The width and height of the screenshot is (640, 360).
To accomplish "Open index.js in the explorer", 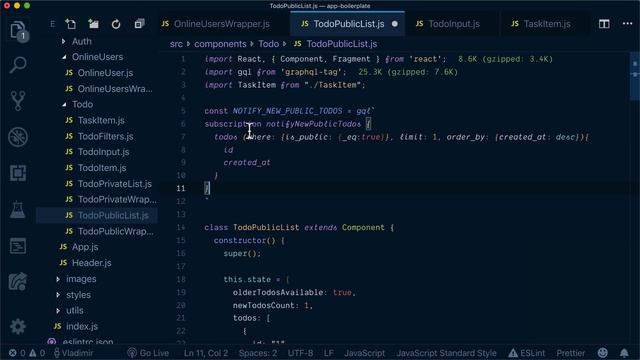I will click(x=82, y=326).
